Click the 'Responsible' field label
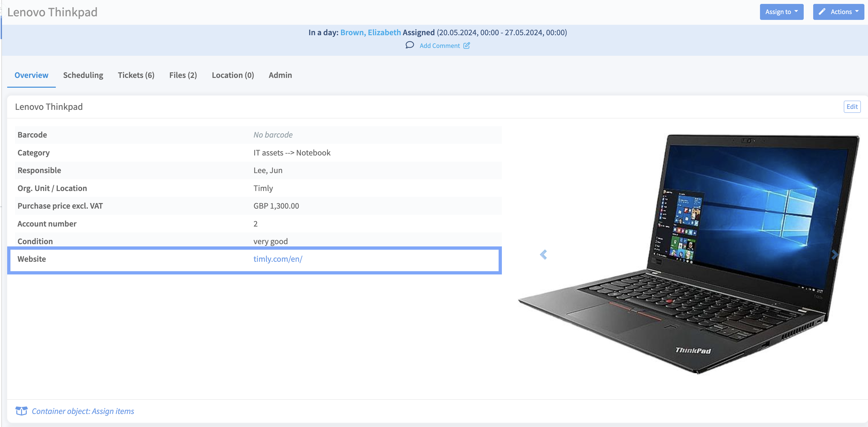Screen dimensions: 868x427 [39, 170]
